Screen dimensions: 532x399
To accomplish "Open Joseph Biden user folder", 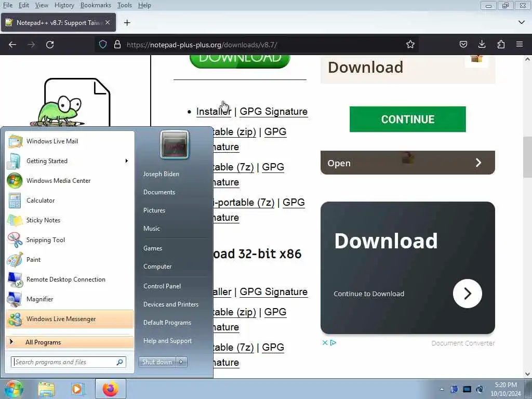I will pos(161,174).
